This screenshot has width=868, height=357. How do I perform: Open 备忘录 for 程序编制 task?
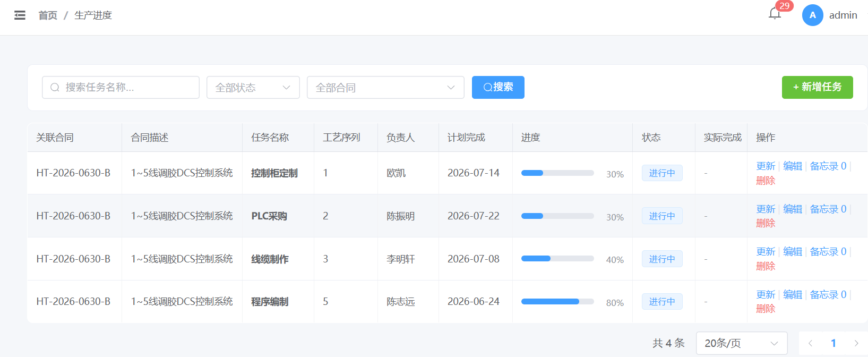pos(828,295)
